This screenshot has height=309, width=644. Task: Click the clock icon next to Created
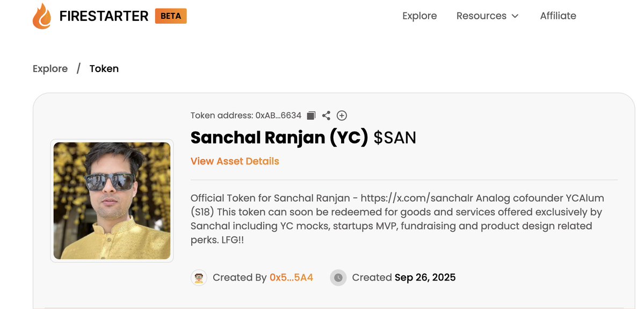338,278
